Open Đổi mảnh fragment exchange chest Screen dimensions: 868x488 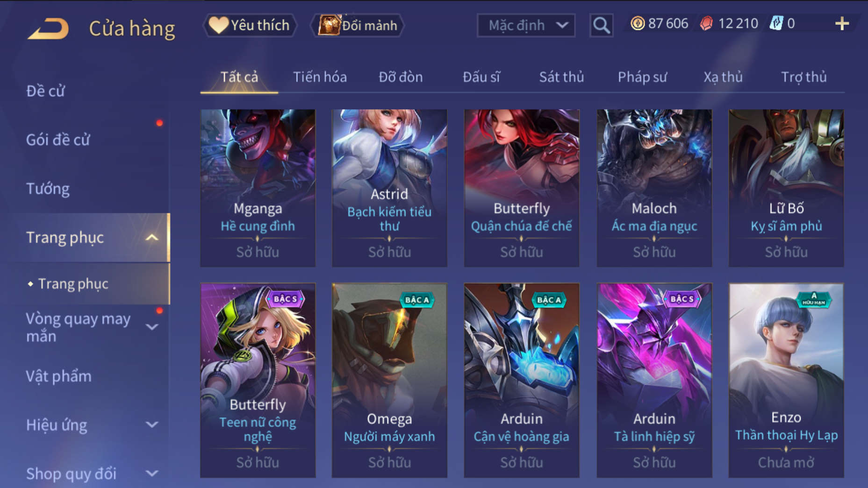click(358, 25)
